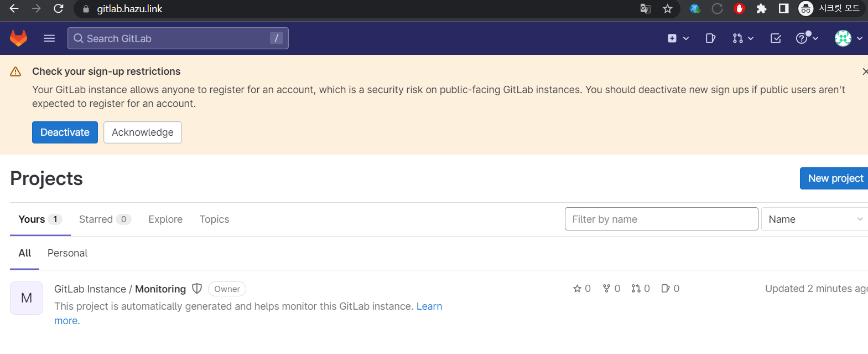The image size is (868, 354).
Task: Focus the Search GitLab field
Action: click(178, 38)
